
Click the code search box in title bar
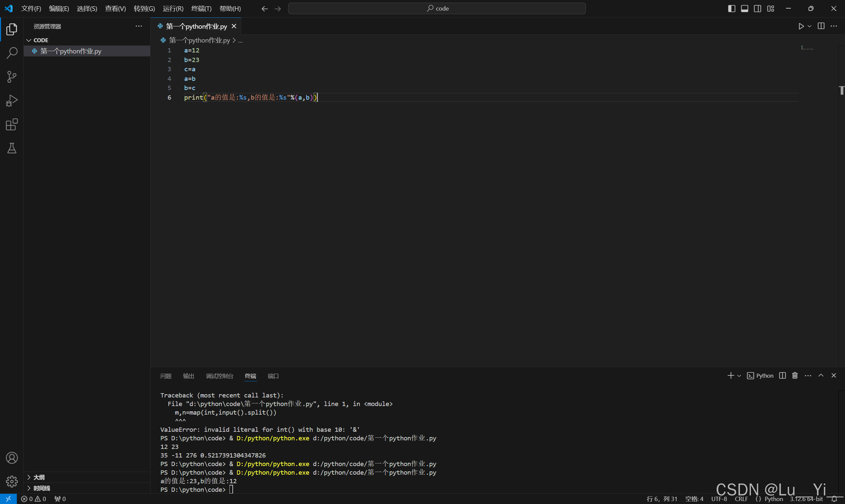pyautogui.click(x=437, y=9)
